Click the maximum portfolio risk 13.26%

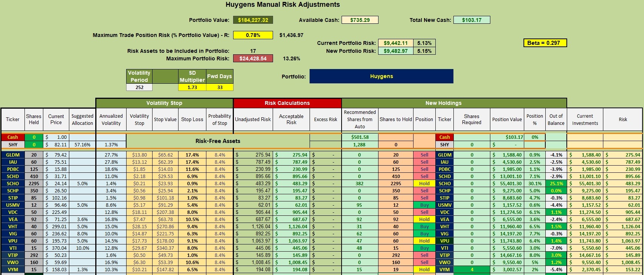pos(291,58)
